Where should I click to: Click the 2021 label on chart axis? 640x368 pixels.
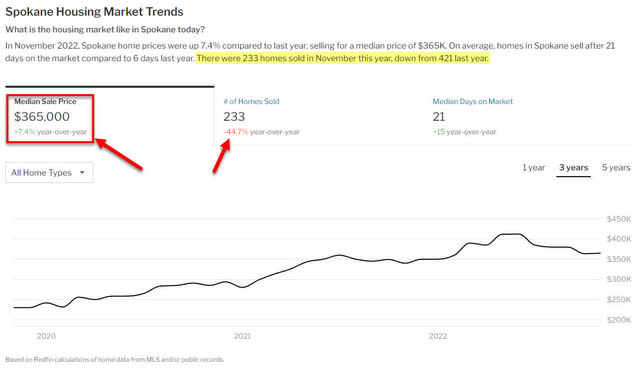242,336
